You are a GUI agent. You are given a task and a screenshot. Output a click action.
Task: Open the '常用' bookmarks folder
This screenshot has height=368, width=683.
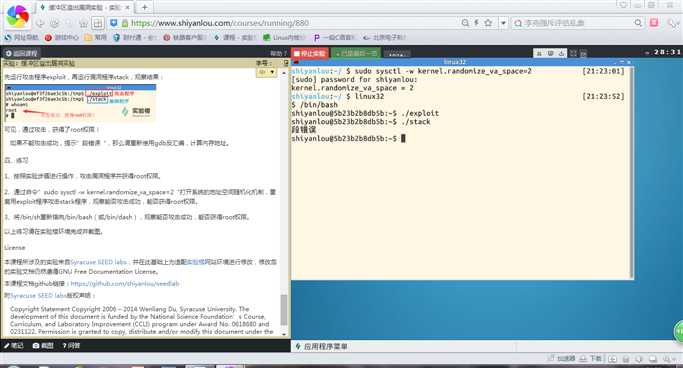click(x=96, y=37)
